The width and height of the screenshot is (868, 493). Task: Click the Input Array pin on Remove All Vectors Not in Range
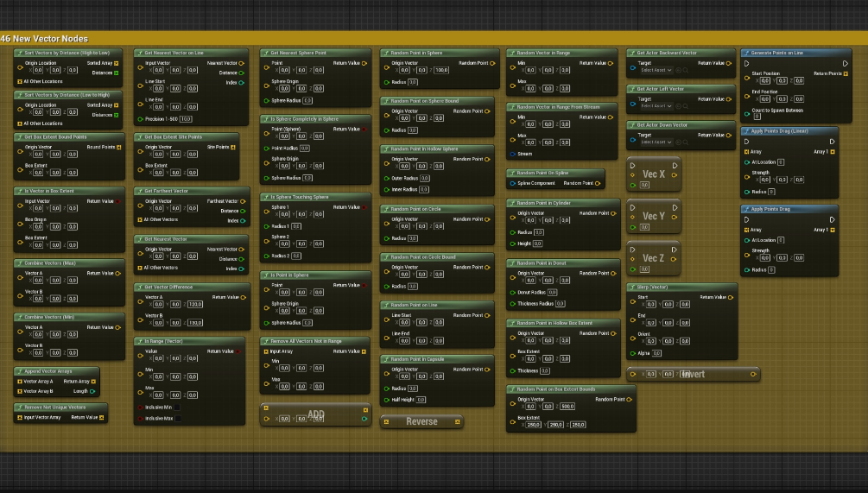[266, 351]
